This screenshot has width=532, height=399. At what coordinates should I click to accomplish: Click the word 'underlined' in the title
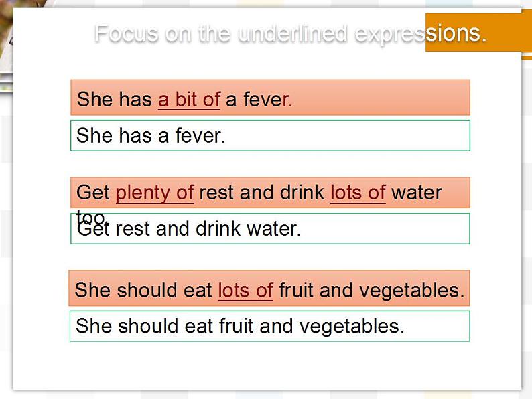click(293, 33)
